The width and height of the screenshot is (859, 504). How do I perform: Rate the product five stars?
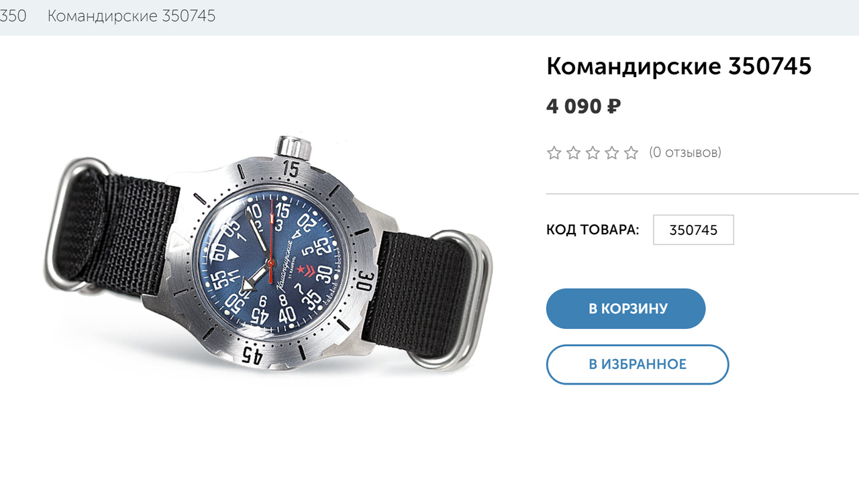[631, 153]
